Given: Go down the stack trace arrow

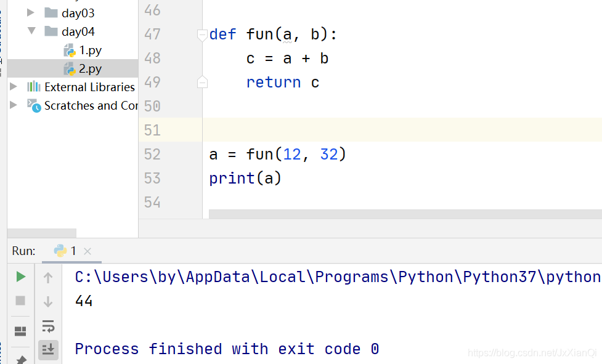Looking at the screenshot, I should tap(48, 301).
